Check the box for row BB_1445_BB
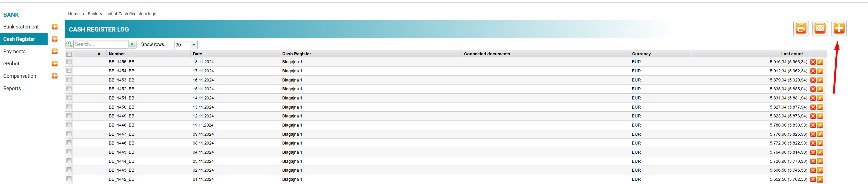The height and width of the screenshot is (184, 868). pyautogui.click(x=69, y=152)
